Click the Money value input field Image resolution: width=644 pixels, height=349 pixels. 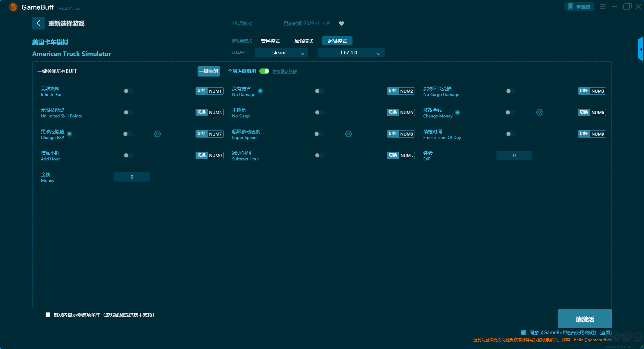pyautogui.click(x=132, y=177)
